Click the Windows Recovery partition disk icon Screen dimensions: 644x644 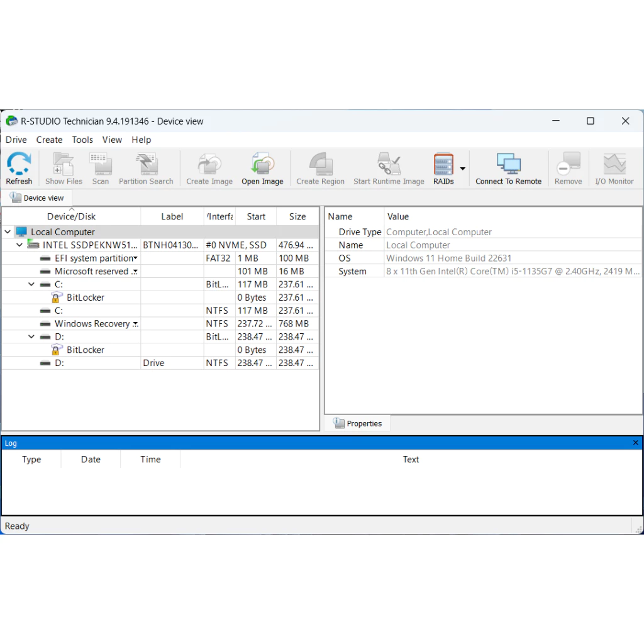click(x=45, y=324)
